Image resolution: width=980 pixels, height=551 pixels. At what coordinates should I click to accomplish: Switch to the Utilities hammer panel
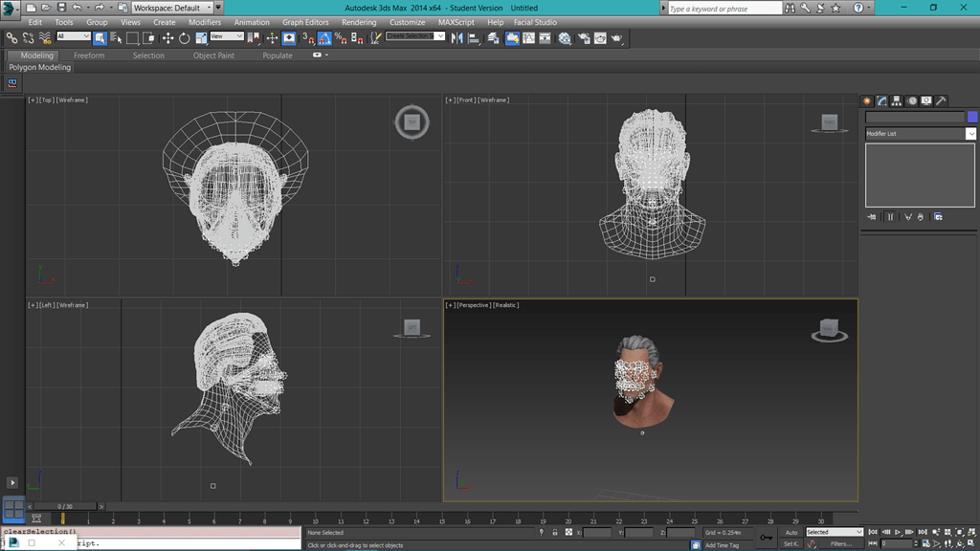(x=941, y=100)
